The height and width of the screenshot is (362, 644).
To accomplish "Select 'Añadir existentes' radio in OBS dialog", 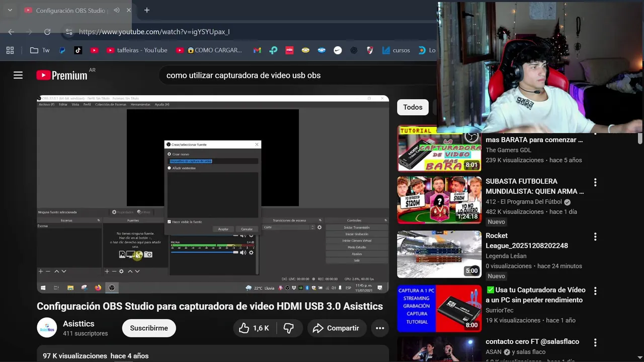I will (169, 168).
